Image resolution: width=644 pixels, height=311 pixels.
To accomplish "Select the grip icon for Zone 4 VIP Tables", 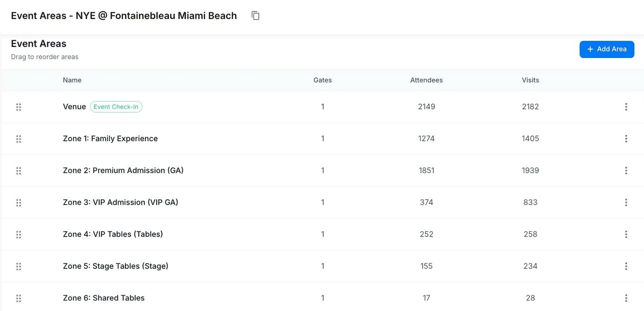I will click(18, 235).
